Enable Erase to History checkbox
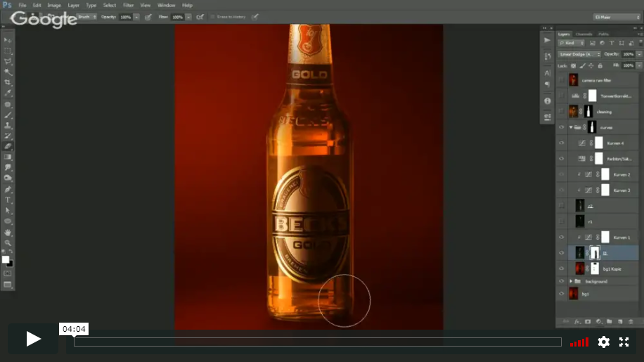644x362 pixels. tap(212, 17)
